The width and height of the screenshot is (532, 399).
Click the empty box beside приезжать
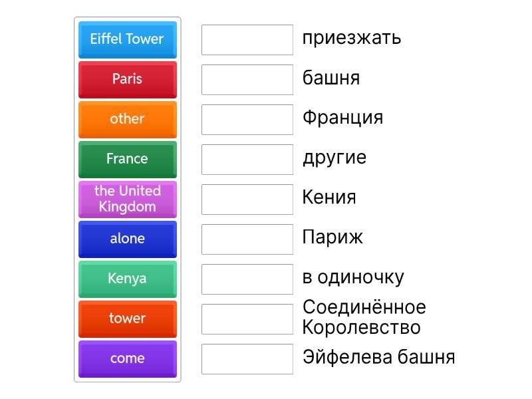point(247,40)
